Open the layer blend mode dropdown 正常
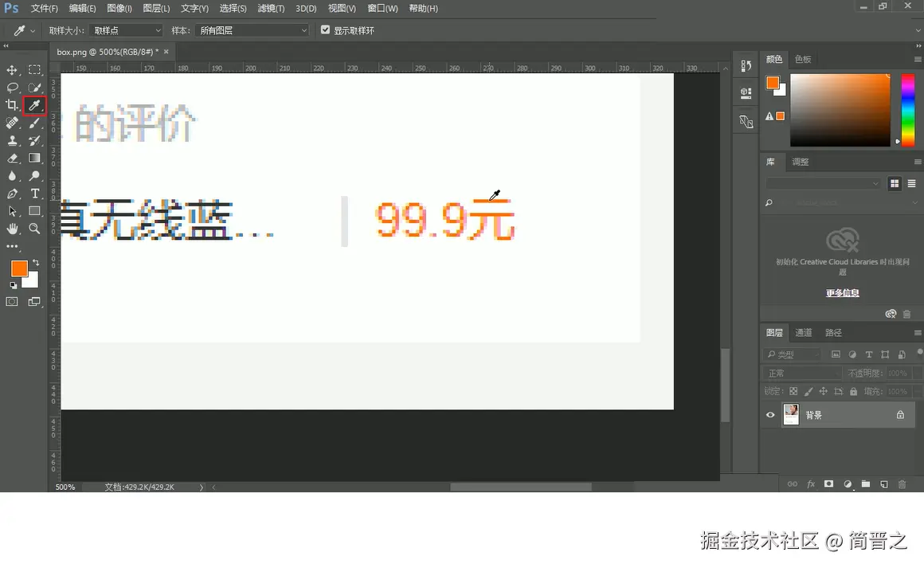The width and height of the screenshot is (924, 568). (801, 372)
